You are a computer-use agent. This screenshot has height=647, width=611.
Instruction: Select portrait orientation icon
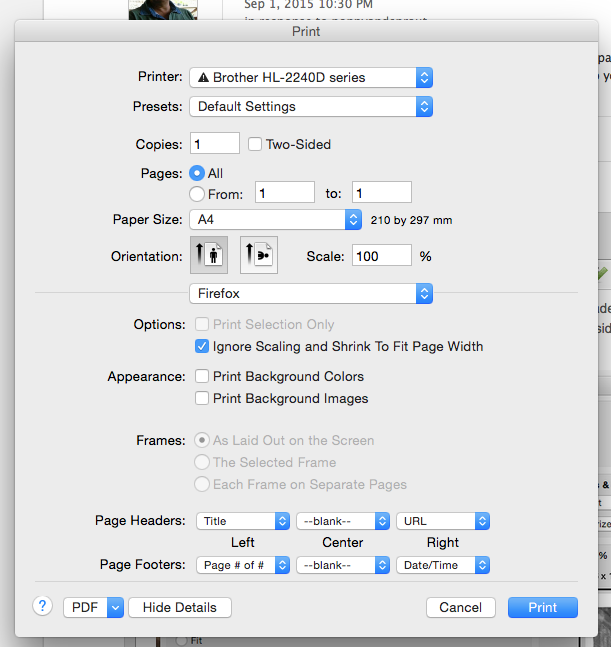point(209,256)
